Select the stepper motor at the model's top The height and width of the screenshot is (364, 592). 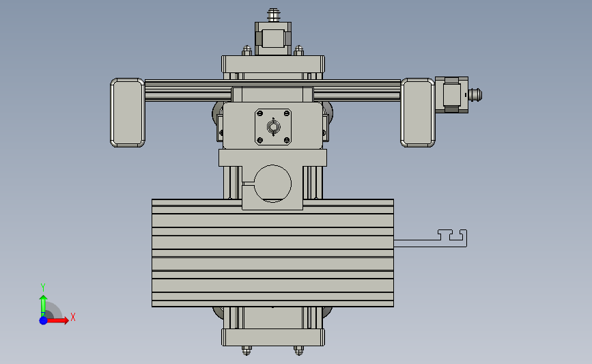tap(273, 38)
